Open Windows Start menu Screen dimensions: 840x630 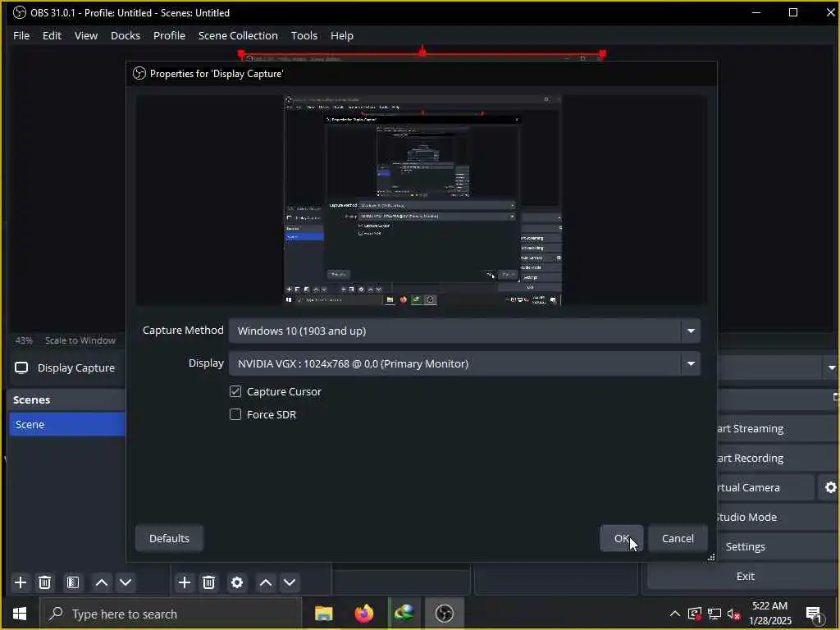pos(20,614)
